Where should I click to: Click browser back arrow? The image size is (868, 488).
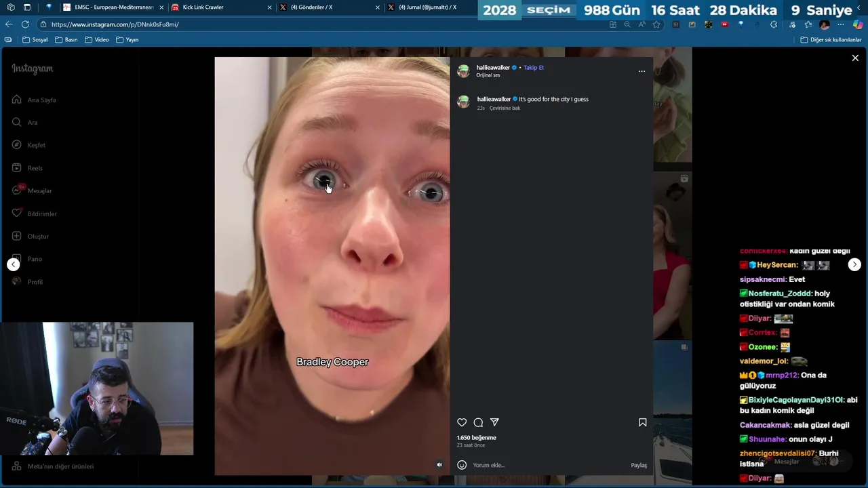point(9,24)
